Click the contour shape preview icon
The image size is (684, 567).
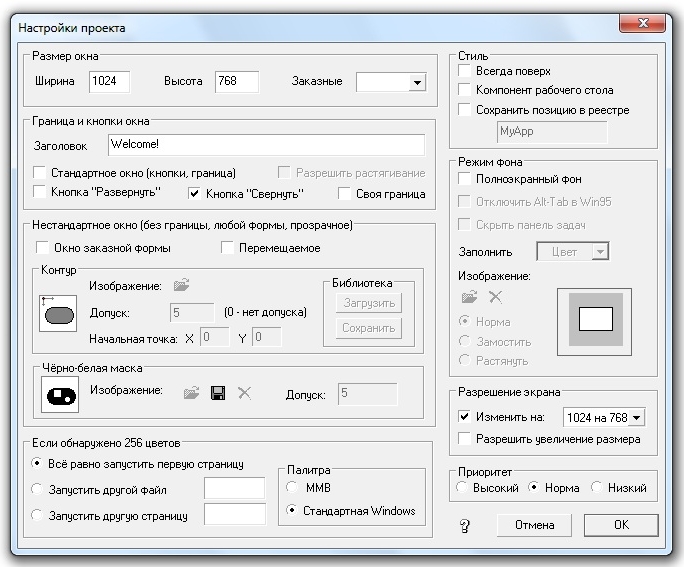(58, 313)
